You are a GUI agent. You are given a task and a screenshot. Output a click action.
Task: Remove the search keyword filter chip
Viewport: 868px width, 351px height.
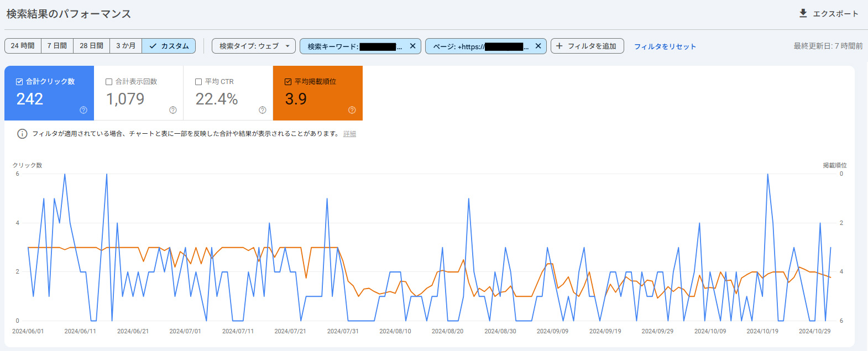tap(412, 46)
